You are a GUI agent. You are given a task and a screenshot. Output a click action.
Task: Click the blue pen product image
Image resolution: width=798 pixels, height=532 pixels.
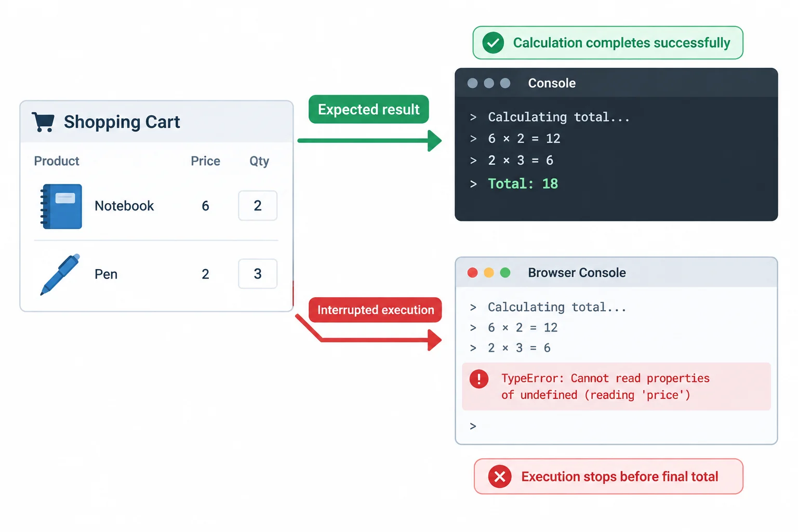(60, 274)
